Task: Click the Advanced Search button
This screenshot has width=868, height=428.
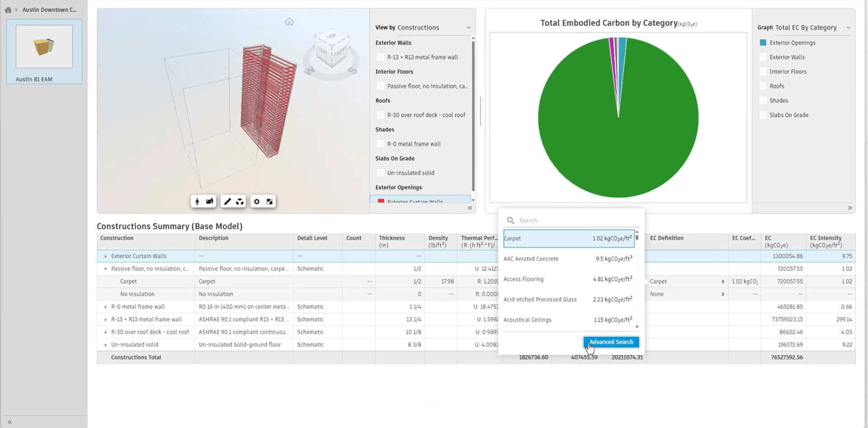Action: pos(611,342)
